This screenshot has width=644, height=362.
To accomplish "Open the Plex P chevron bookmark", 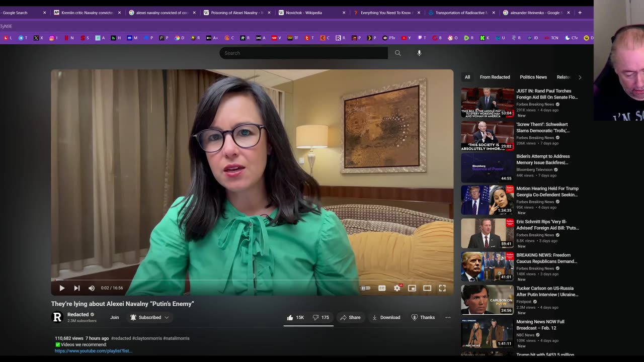I will [x=371, y=38].
